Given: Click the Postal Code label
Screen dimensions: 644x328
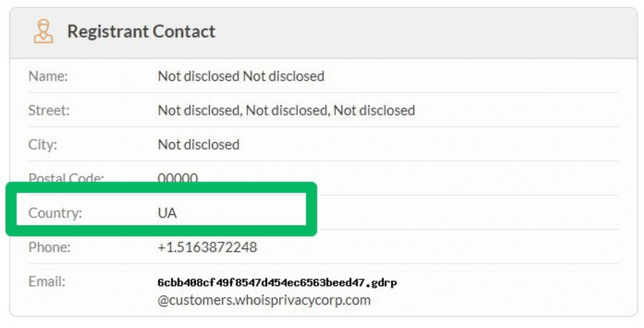Looking at the screenshot, I should pyautogui.click(x=66, y=178).
